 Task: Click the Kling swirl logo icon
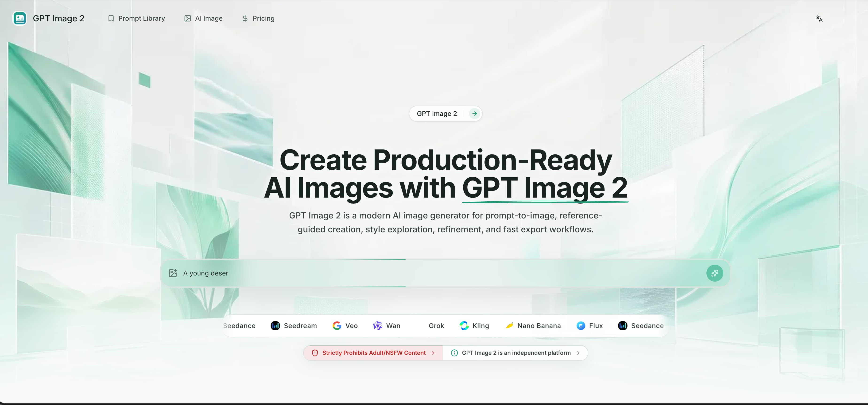(464, 325)
